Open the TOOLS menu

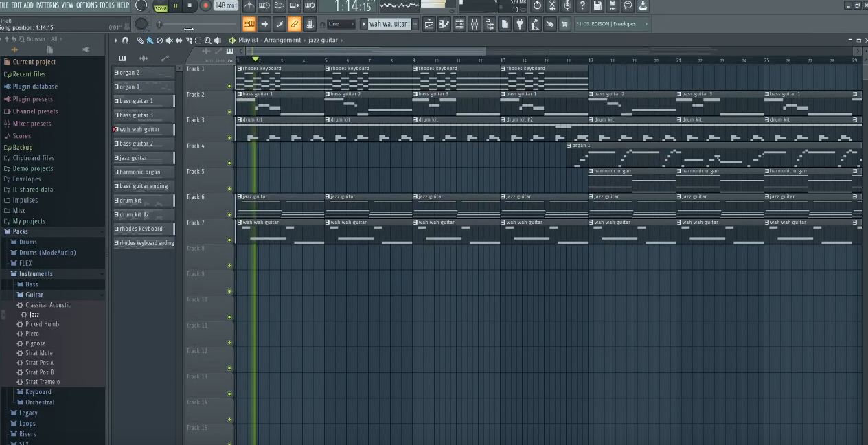[x=107, y=5]
